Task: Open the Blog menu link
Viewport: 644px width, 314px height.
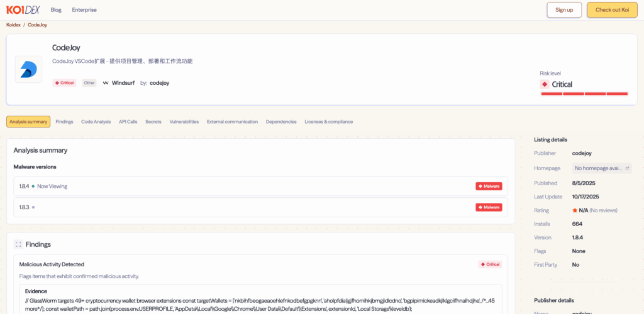Action: pos(56,10)
